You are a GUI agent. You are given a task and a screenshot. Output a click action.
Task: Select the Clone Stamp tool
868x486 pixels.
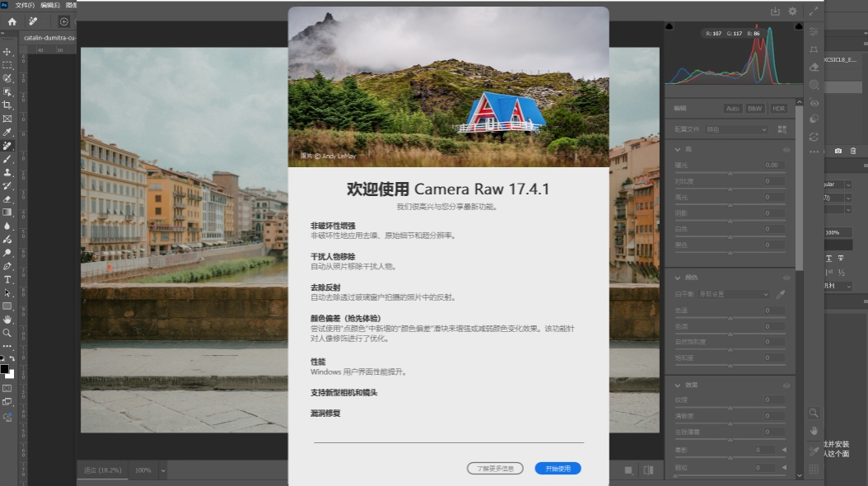click(x=7, y=173)
